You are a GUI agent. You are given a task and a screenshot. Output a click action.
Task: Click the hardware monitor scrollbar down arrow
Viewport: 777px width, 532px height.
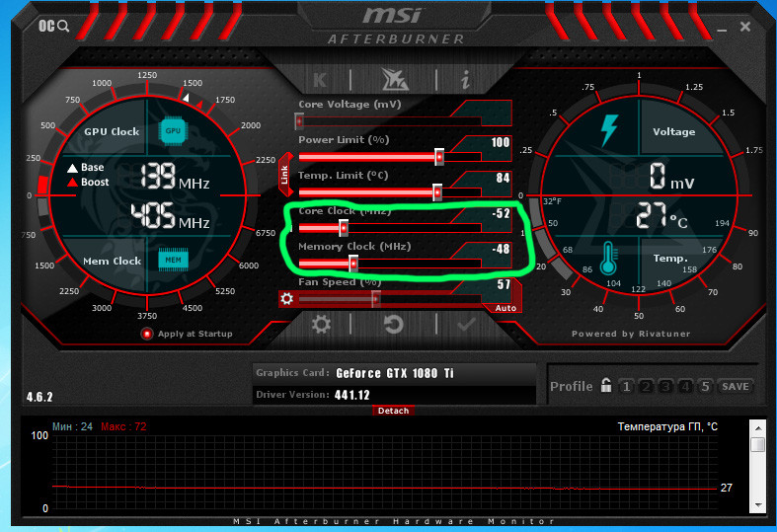coord(757,505)
